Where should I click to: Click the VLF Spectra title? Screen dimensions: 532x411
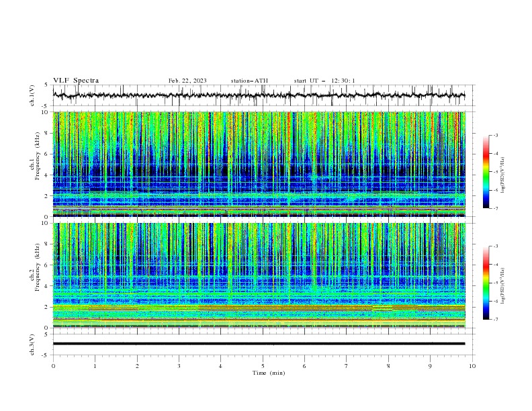(76, 81)
